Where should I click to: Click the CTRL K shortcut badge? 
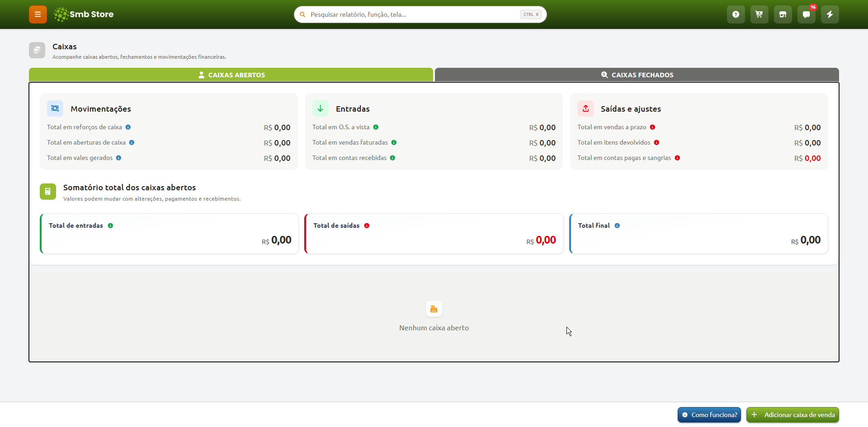click(531, 14)
